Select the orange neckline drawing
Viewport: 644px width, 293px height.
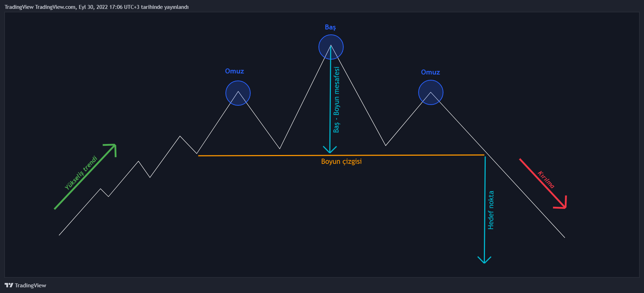(341, 155)
